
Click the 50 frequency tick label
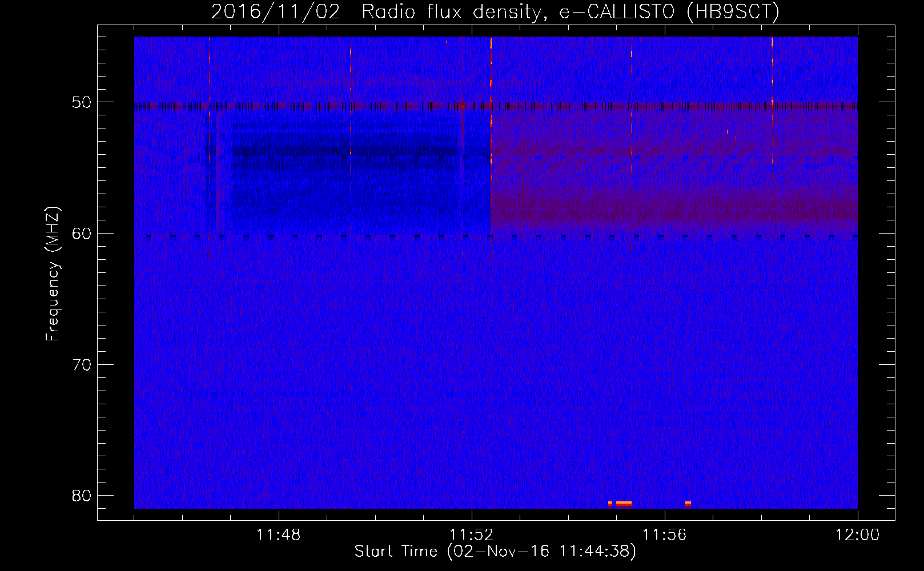[82, 103]
